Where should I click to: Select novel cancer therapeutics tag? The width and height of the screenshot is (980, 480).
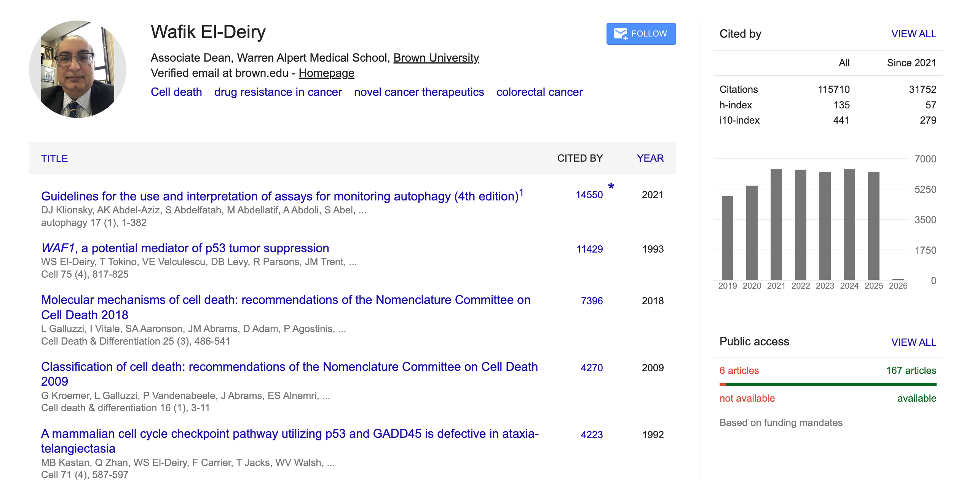tap(419, 92)
